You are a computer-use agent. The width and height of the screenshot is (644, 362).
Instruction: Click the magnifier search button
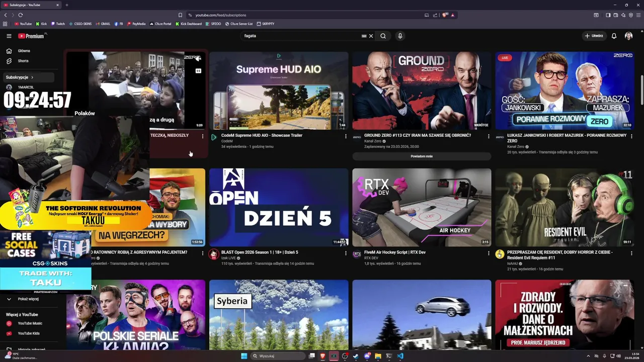point(383,36)
